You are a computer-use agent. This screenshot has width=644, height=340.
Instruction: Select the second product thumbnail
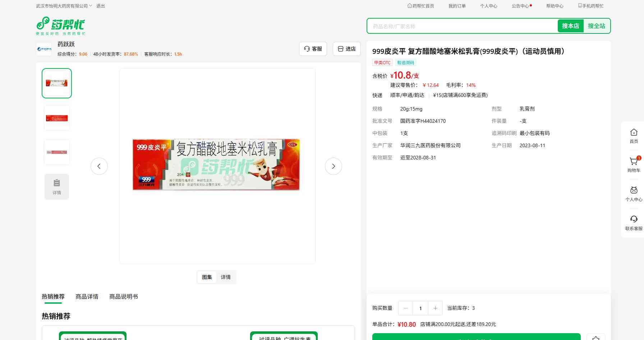57,118
